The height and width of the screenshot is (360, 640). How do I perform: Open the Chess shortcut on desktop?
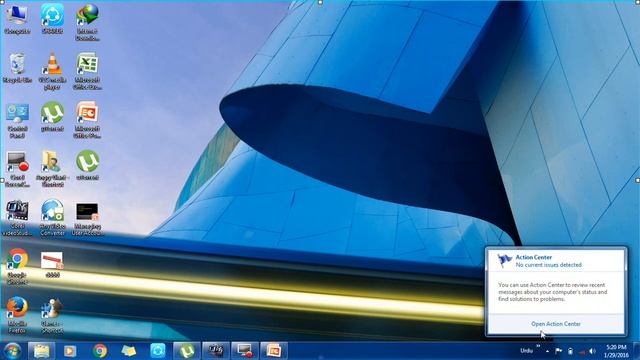(52, 315)
